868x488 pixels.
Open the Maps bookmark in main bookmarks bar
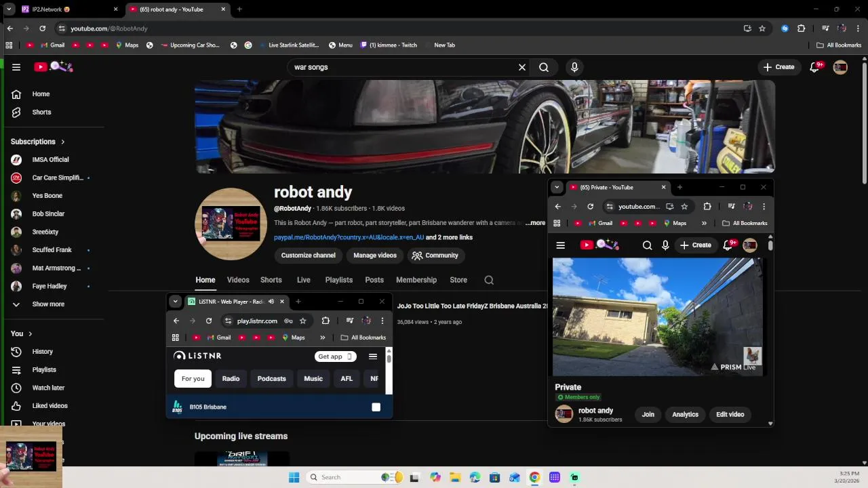pos(127,45)
